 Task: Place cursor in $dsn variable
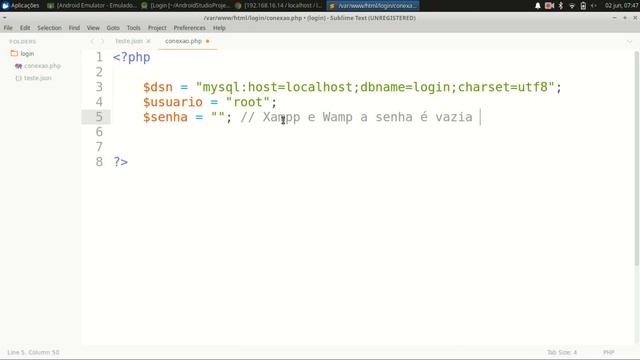(158, 87)
